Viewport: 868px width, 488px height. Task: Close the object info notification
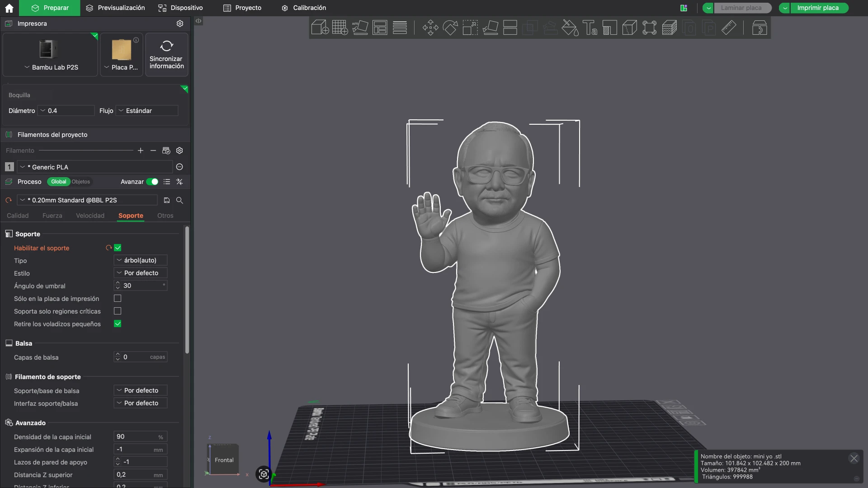click(x=854, y=459)
